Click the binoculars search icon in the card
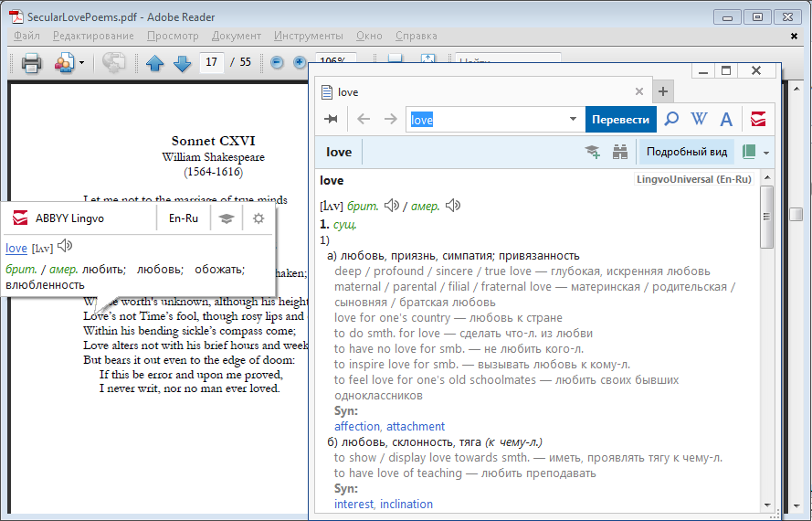The width and height of the screenshot is (812, 521). [x=620, y=152]
